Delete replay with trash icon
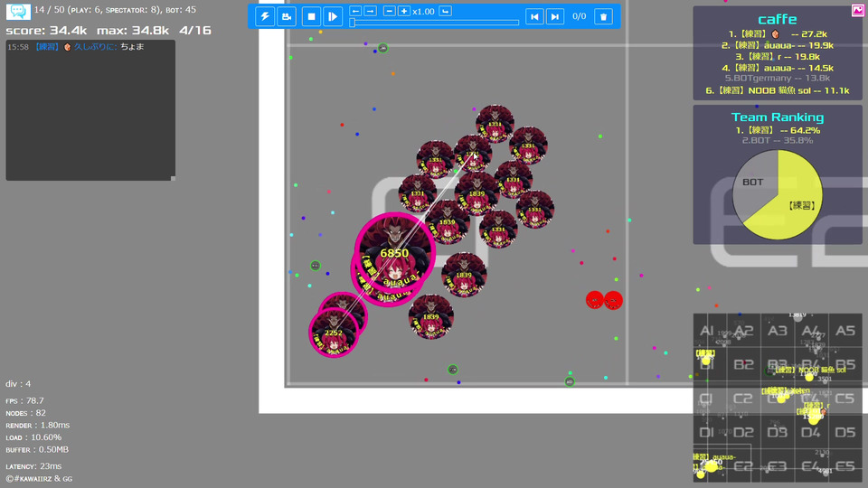868x488 pixels. pyautogui.click(x=603, y=16)
